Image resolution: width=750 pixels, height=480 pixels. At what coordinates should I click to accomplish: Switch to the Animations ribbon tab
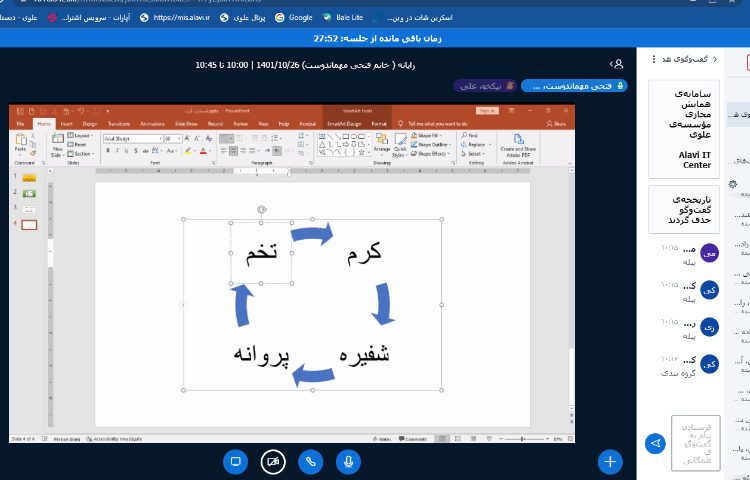(152, 123)
